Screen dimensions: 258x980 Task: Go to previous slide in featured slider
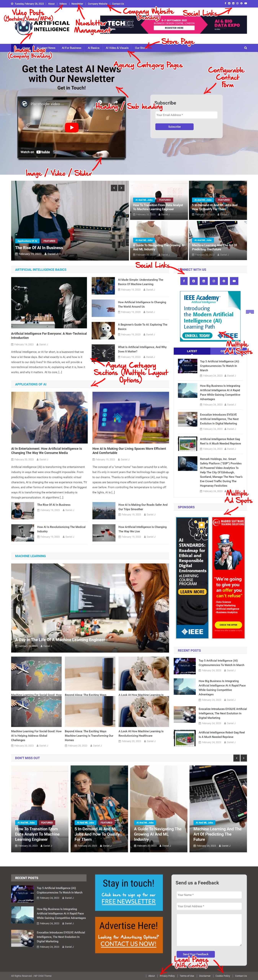point(114,188)
